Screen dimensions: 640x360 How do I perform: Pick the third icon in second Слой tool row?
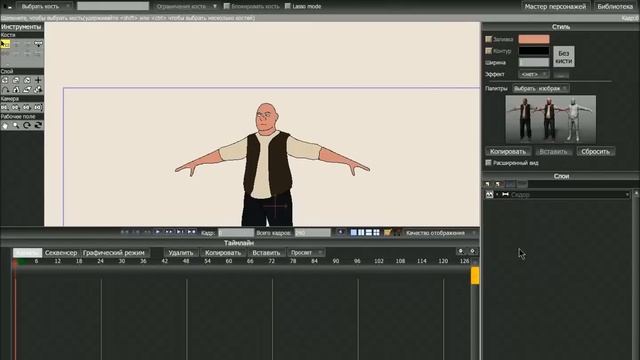click(27, 90)
